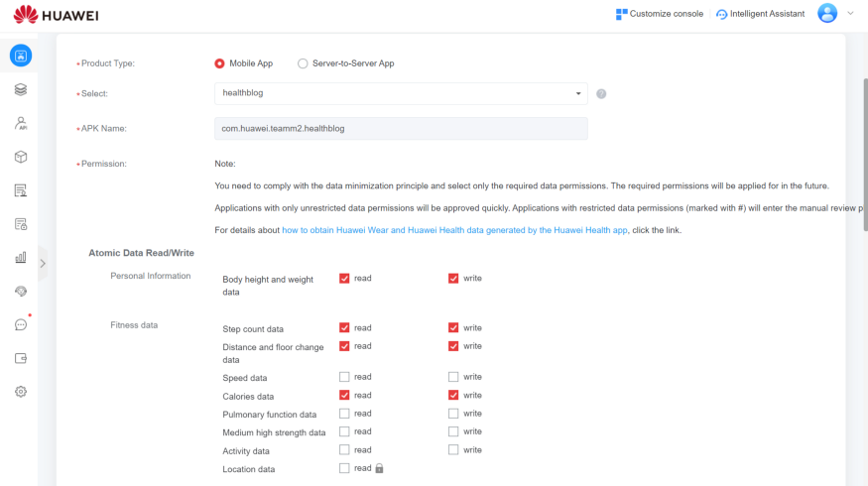Click the Huawei logo

pyautogui.click(x=56, y=15)
